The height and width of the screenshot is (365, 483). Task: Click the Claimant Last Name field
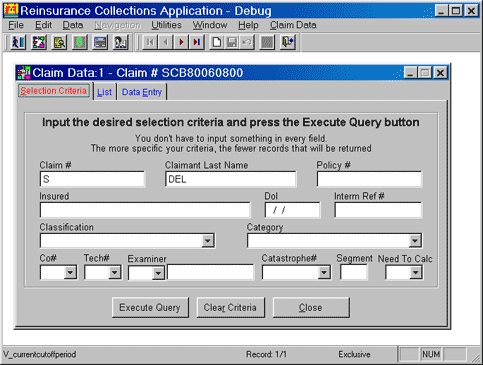230,179
